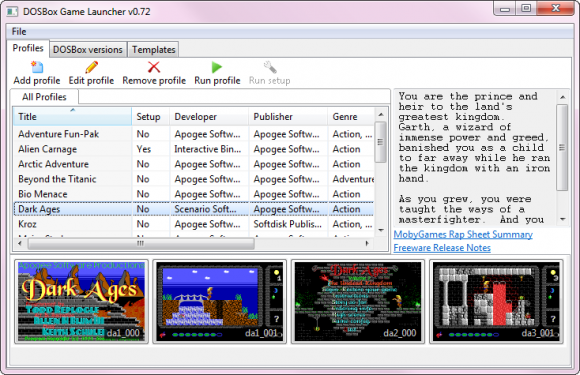Click the Run setup wrench icon
Screen dimensions: 580x375
[270, 67]
